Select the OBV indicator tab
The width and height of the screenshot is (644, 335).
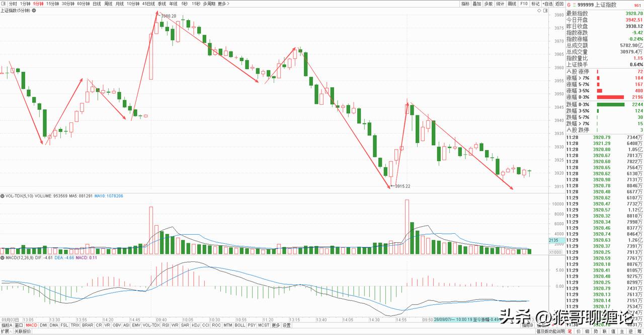(117, 325)
